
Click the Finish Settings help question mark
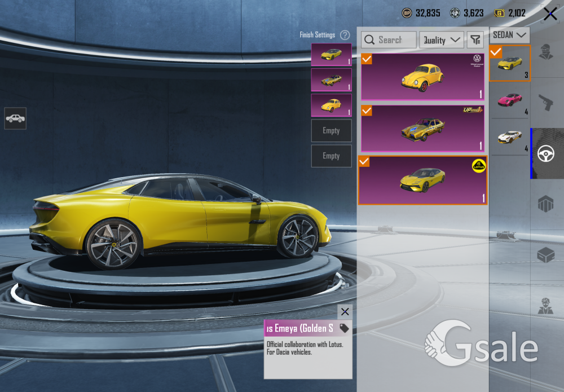[x=345, y=35]
